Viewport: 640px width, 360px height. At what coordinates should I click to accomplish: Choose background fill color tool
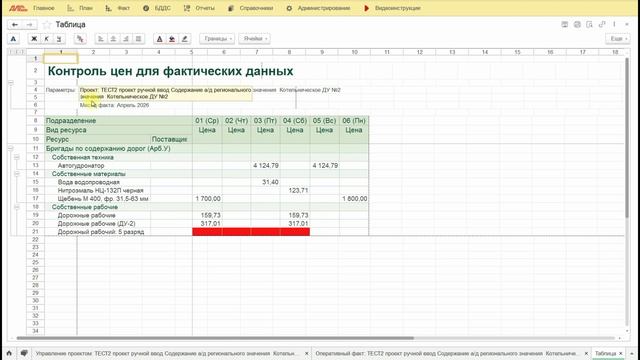click(172, 39)
